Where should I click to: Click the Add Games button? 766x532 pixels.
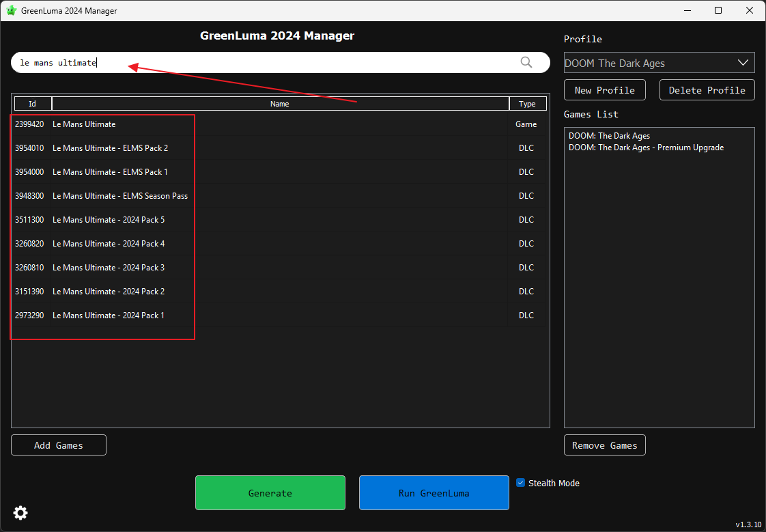tap(59, 445)
